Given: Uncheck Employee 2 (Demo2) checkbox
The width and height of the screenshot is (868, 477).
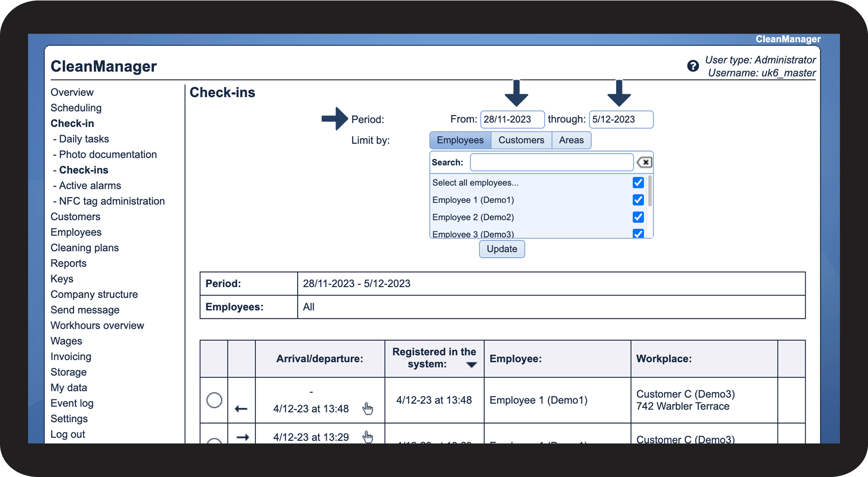Looking at the screenshot, I should pos(638,217).
